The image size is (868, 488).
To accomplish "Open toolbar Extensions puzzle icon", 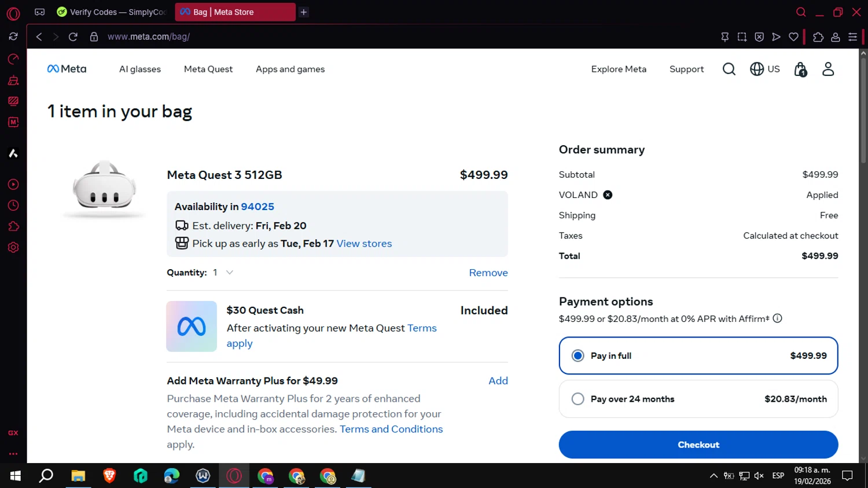I will pyautogui.click(x=818, y=36).
